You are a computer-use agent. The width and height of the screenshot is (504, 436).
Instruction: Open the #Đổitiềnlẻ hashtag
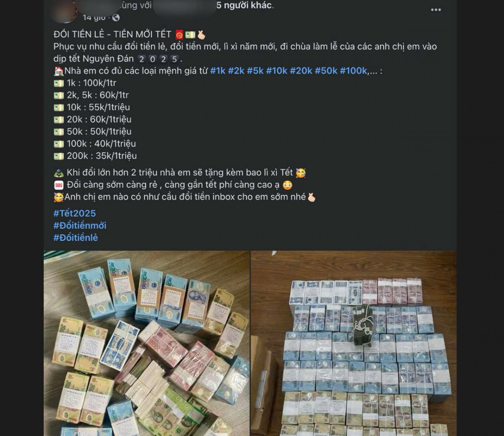coord(76,238)
